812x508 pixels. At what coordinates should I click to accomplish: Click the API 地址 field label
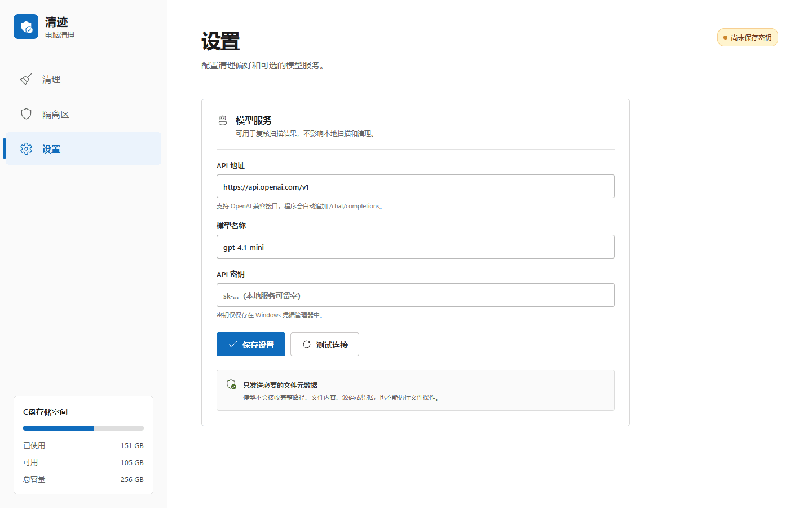point(231,165)
